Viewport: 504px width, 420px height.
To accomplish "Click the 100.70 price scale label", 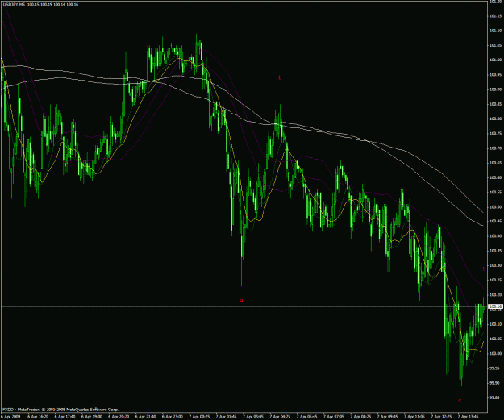I will point(495,148).
